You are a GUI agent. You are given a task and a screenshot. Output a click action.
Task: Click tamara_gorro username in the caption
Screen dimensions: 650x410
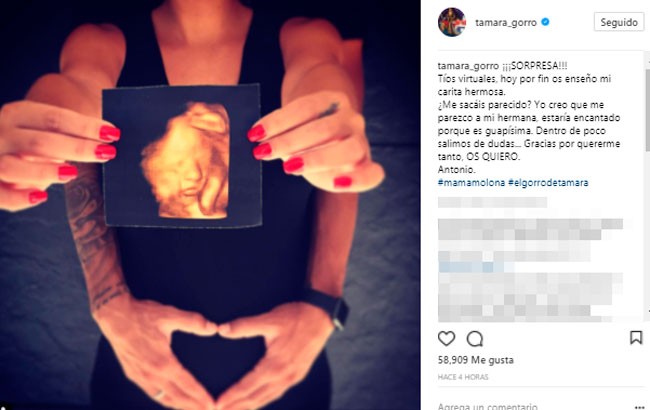[468, 66]
